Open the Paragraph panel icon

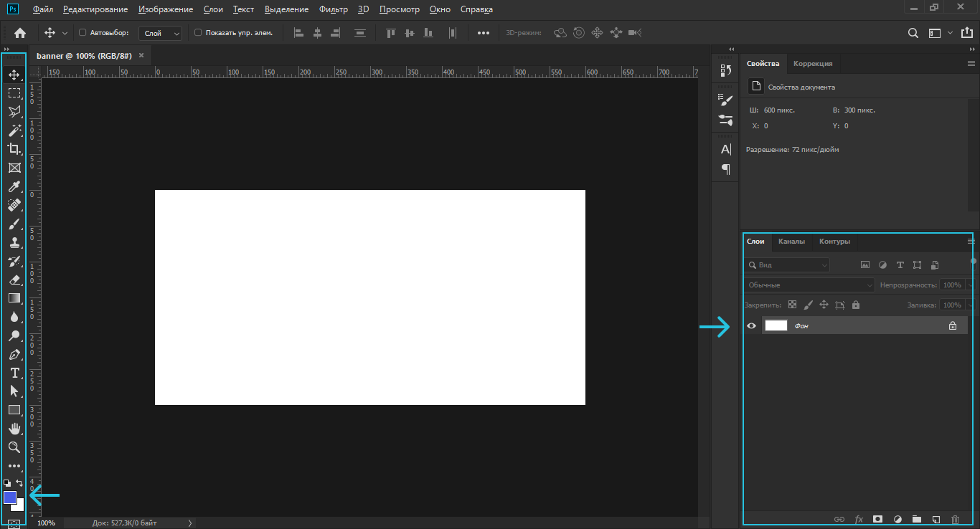(725, 169)
